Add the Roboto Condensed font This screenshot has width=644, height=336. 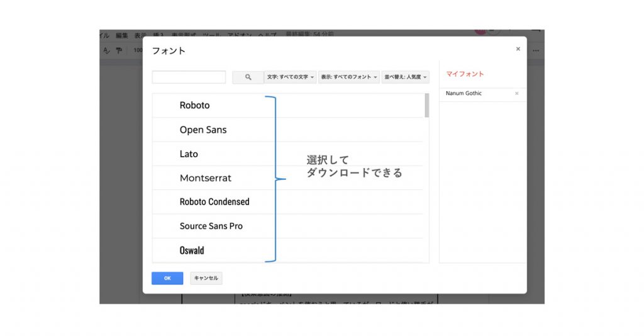pyautogui.click(x=214, y=202)
